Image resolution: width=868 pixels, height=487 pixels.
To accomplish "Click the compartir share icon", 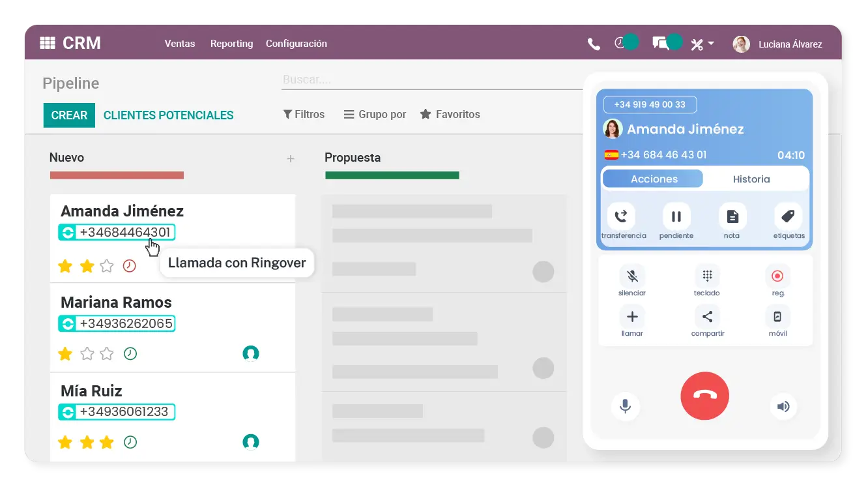I will pyautogui.click(x=707, y=317).
